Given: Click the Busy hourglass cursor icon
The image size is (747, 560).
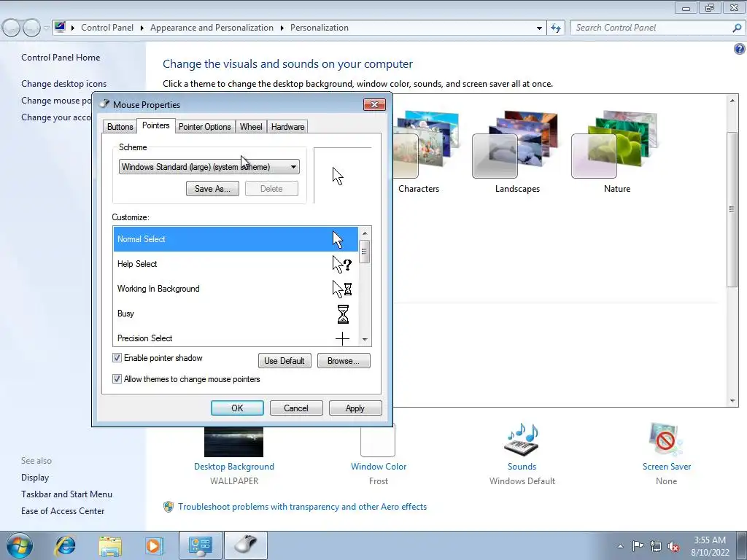Looking at the screenshot, I should pyautogui.click(x=343, y=314).
